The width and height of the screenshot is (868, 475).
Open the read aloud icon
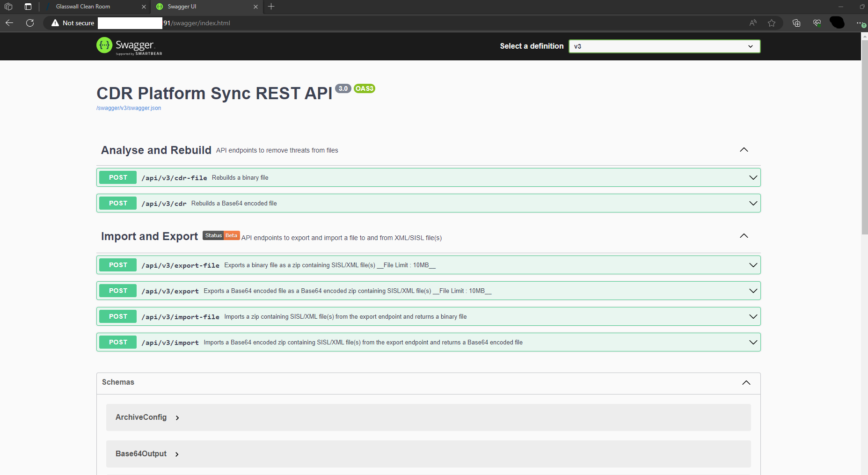click(753, 23)
